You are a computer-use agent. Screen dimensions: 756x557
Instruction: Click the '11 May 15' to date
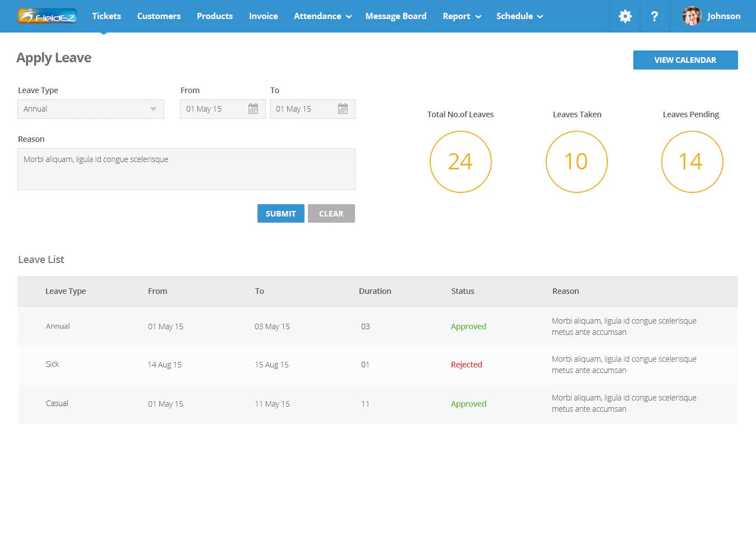(272, 404)
